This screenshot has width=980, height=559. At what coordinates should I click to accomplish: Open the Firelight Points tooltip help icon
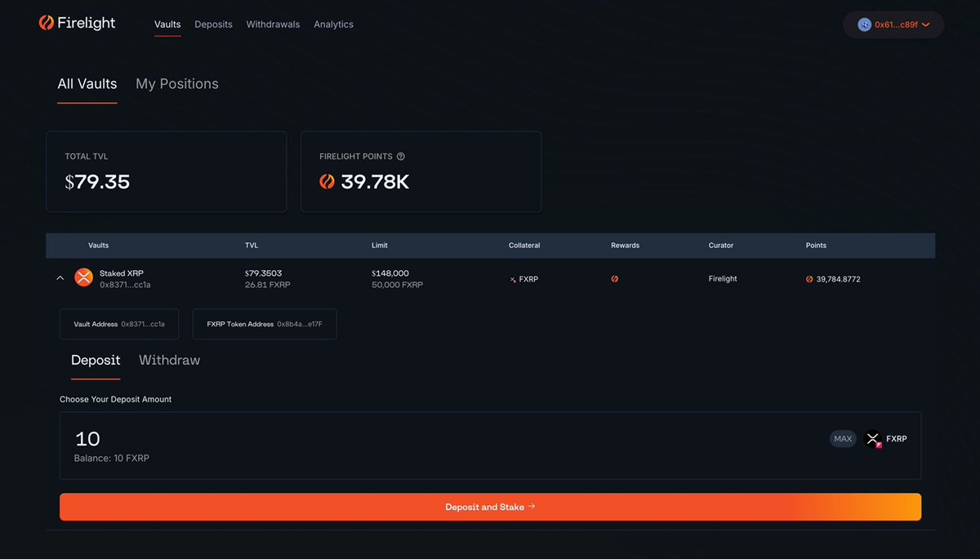[399, 156]
